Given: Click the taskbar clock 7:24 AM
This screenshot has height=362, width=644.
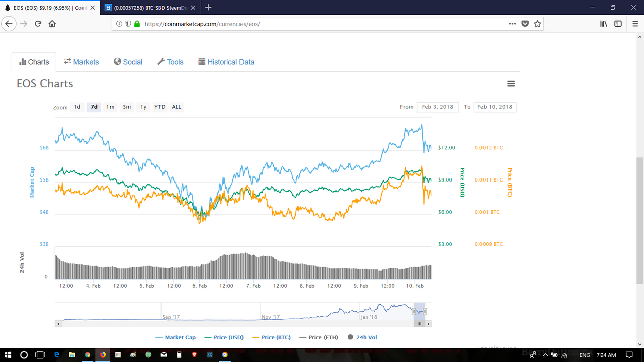Looking at the screenshot, I should pos(606,355).
